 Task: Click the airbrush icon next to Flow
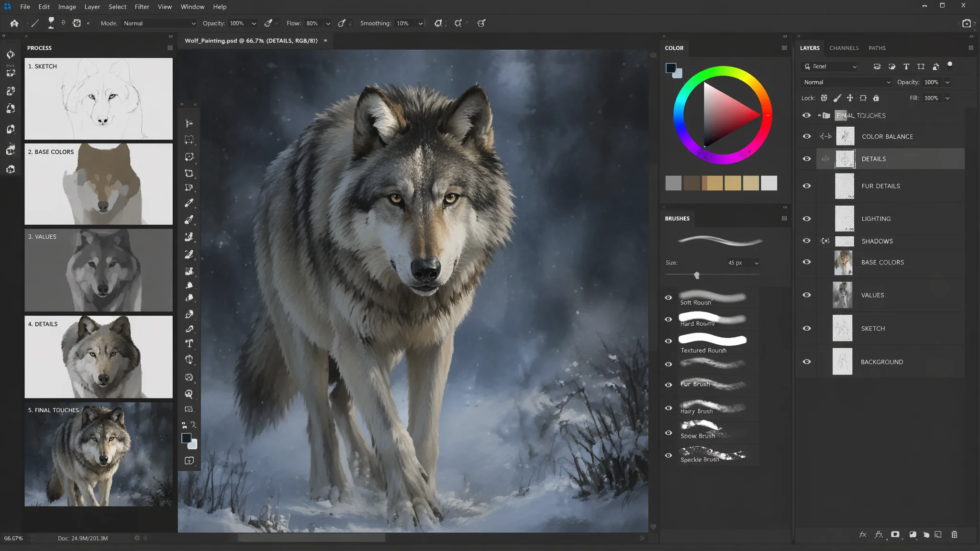point(342,23)
